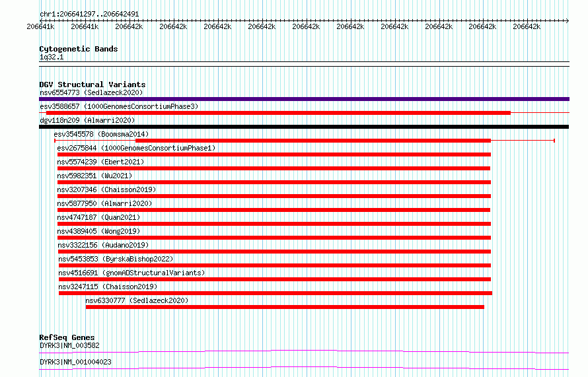Select the RefSeq Genes track title
Viewport: 588px width, 377px height.
coord(67,337)
